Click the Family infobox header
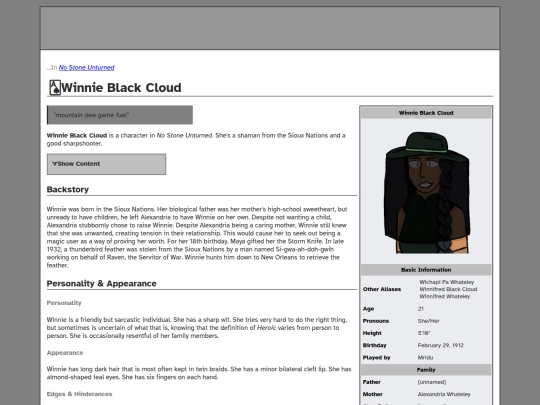Screen dimensions: 540x405 click(426, 370)
